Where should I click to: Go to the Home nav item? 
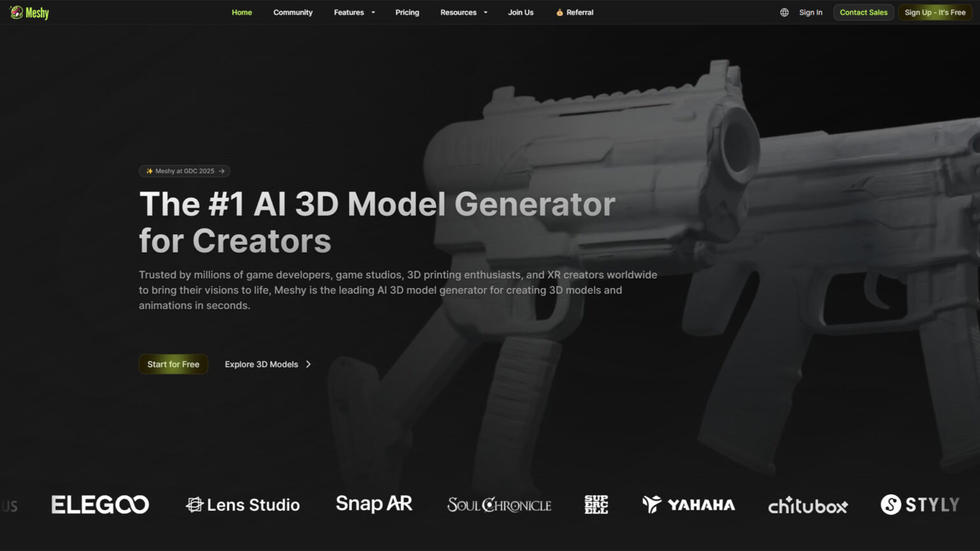click(242, 12)
